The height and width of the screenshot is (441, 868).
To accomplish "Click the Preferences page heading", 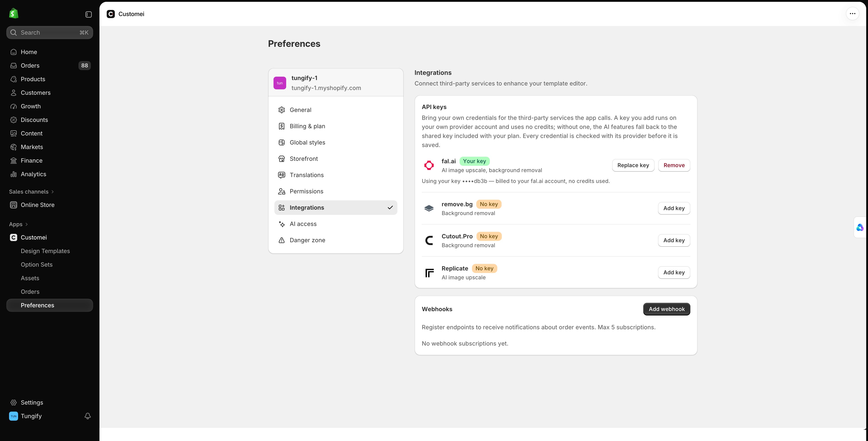I will click(x=294, y=44).
